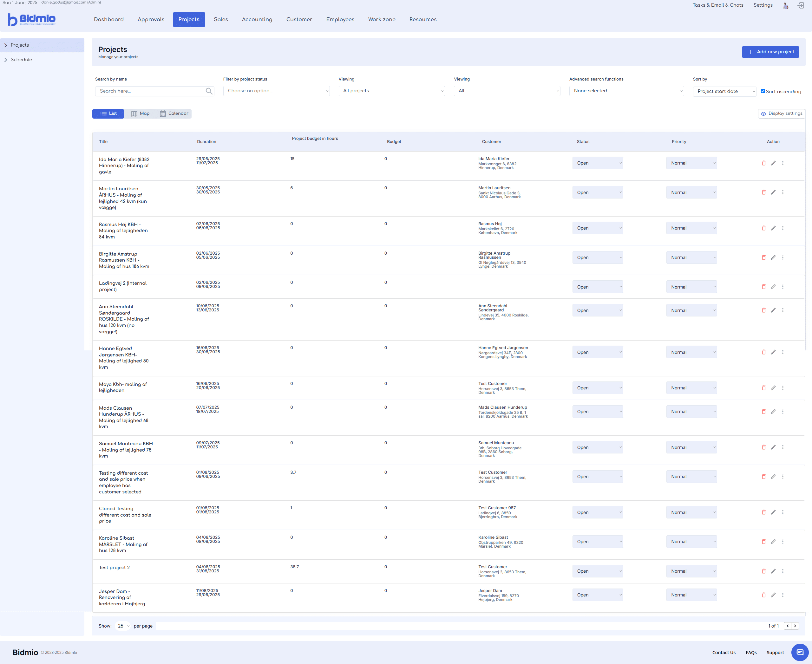The height and width of the screenshot is (664, 812).
Task: Delete the Test project 2 row
Action: point(763,571)
